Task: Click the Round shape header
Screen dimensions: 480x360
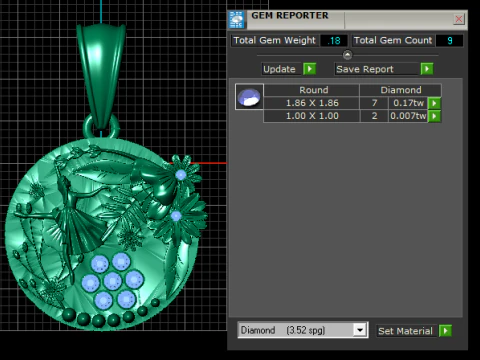Action: [x=312, y=90]
